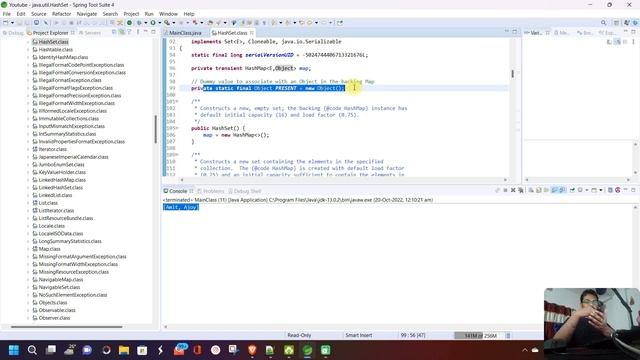Image resolution: width=640 pixels, height=360 pixels.
Task: Open the Run menu
Action: click(149, 14)
